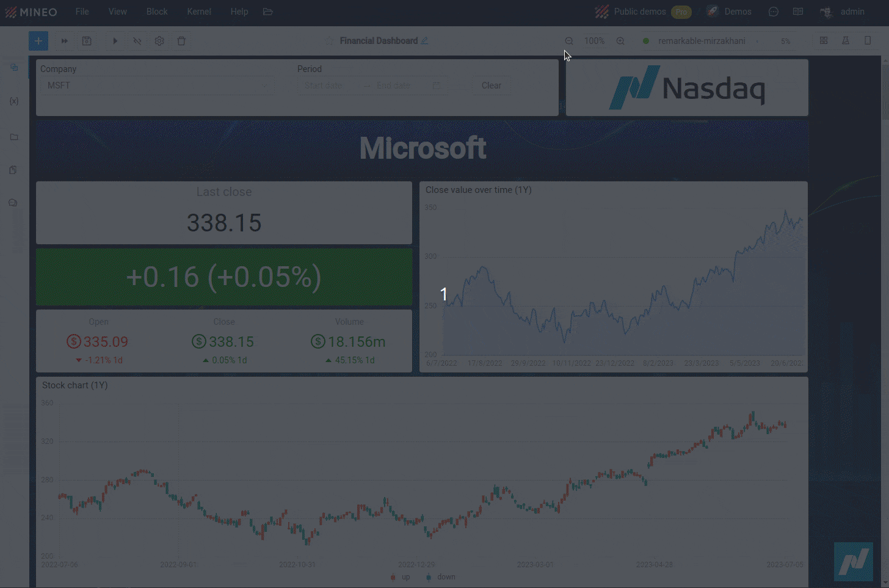Click the flask experiment icon in the toolbar
This screenshot has height=588, width=889.
[x=846, y=41]
